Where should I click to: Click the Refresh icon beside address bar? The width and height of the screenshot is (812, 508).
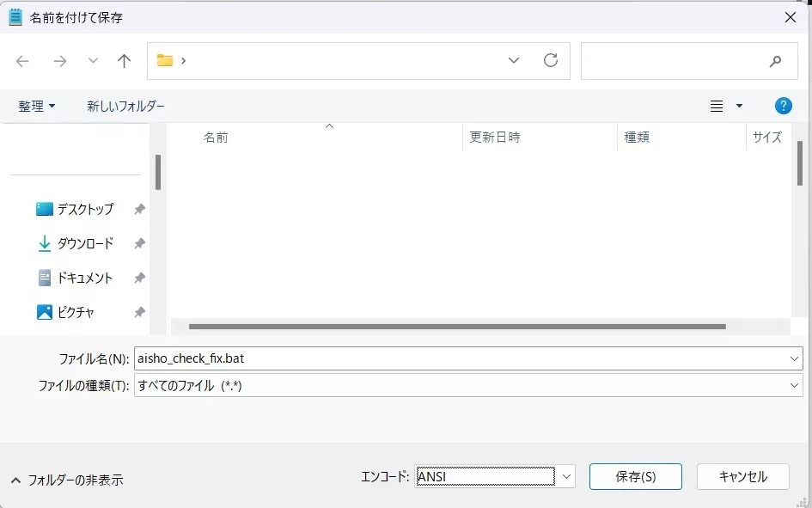coord(551,60)
